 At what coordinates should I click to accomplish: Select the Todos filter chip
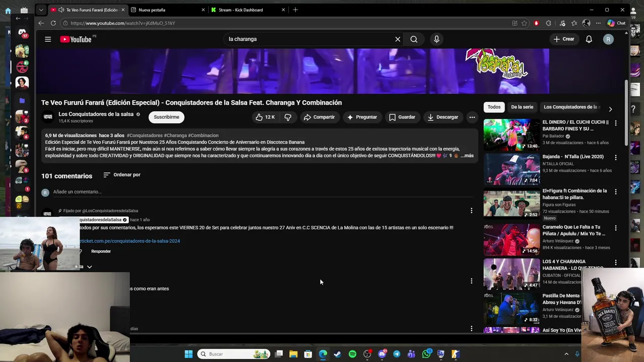[494, 107]
